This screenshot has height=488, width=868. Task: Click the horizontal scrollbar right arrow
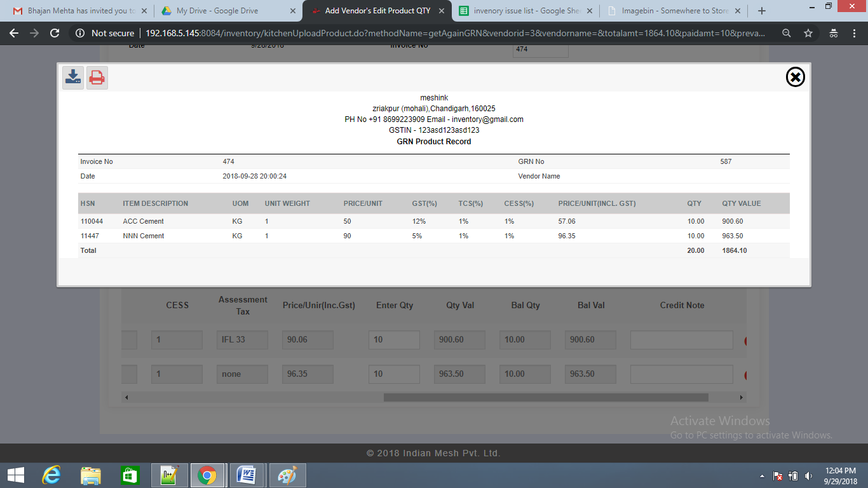(741, 397)
